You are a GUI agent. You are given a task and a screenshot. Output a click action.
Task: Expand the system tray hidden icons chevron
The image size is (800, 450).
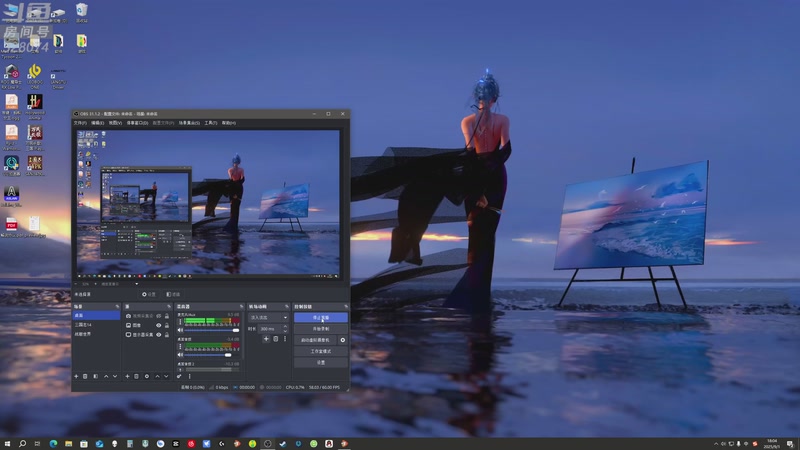[x=715, y=444]
